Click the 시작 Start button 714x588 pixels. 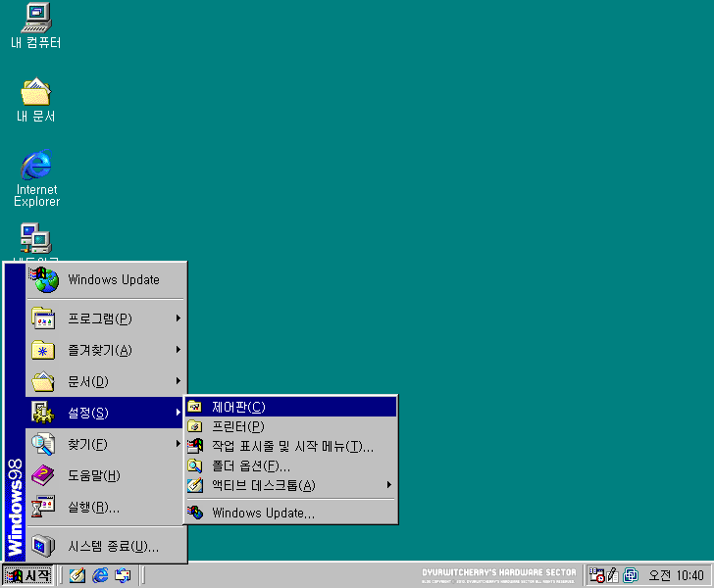tap(28, 575)
